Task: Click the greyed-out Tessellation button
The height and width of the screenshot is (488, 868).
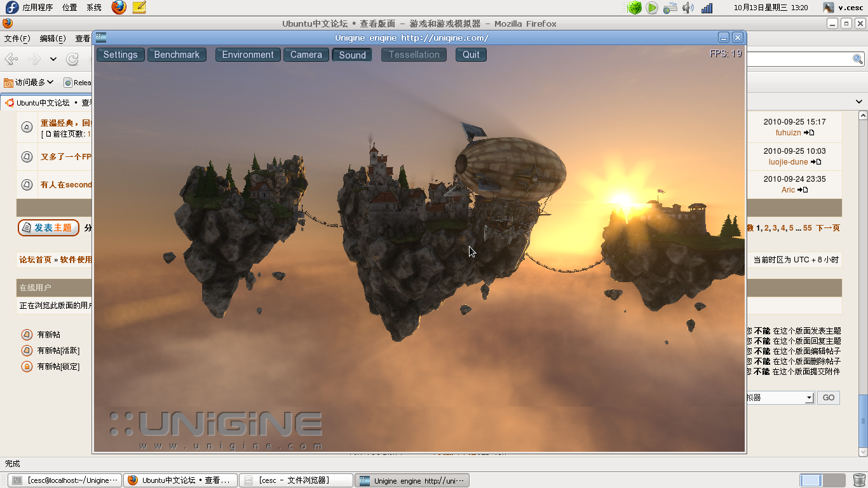Action: 414,55
